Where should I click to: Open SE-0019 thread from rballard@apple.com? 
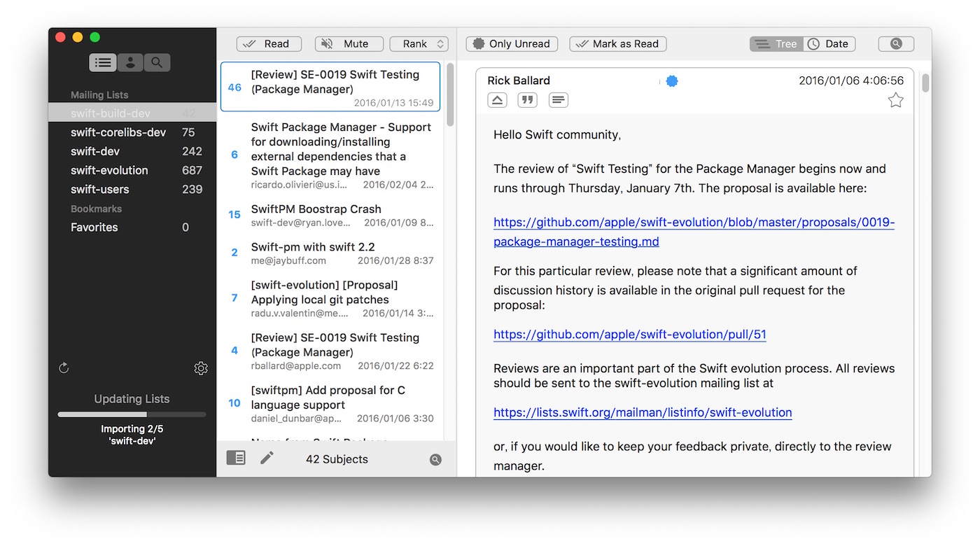pos(330,351)
